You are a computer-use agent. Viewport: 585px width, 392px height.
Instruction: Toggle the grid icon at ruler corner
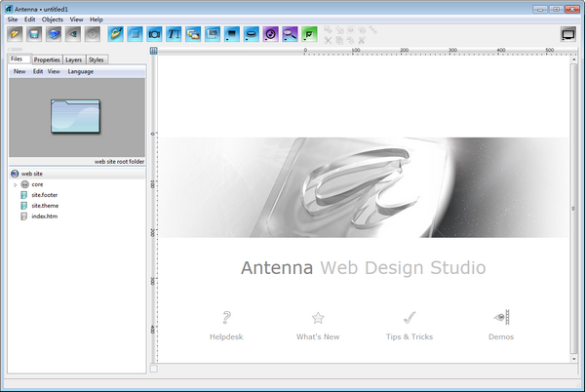tap(153, 50)
